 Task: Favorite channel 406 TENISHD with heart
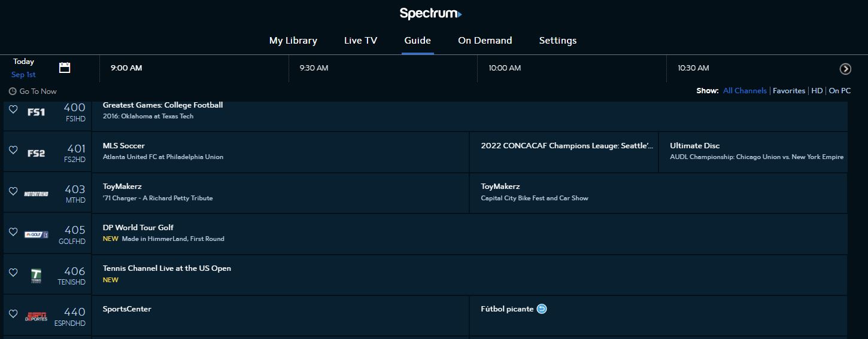pos(13,273)
